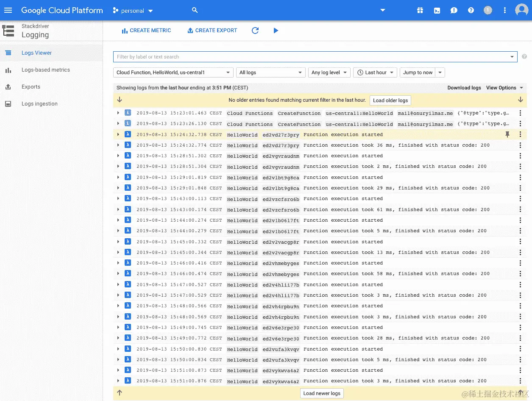Select Logs Viewer in the sidebar
This screenshot has height=401, width=532.
click(51, 53)
